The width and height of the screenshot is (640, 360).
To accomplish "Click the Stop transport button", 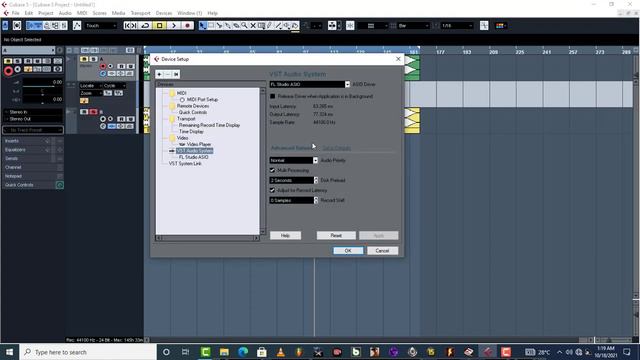I will (x=160, y=25).
